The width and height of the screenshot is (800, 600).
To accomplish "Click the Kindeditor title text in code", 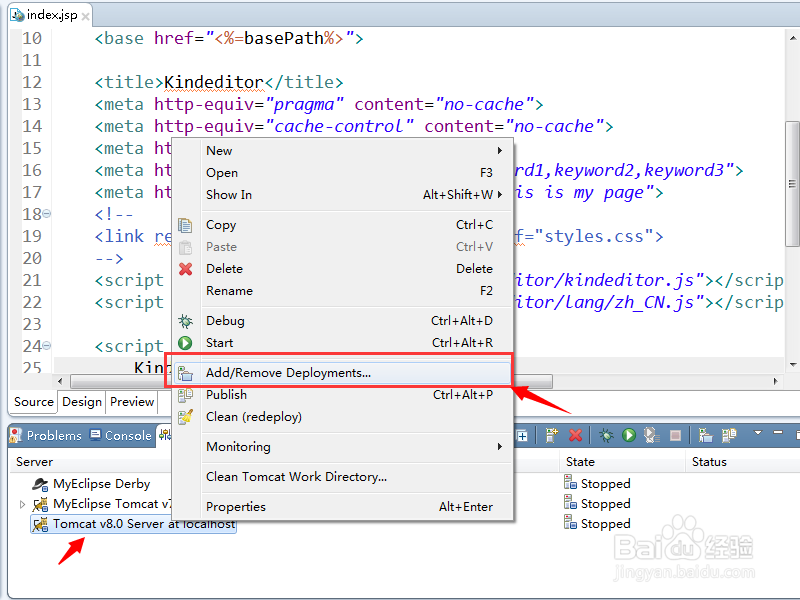I will [x=213, y=82].
